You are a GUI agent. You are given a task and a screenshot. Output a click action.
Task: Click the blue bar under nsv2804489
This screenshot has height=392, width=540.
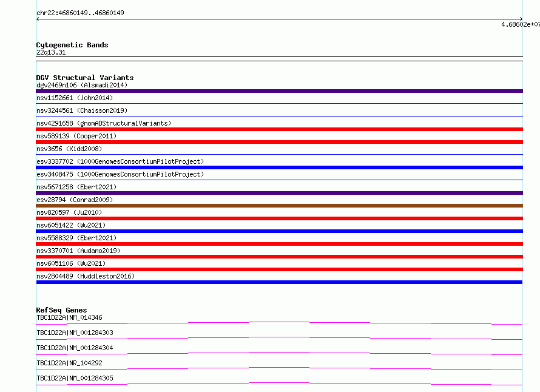pyautogui.click(x=279, y=282)
